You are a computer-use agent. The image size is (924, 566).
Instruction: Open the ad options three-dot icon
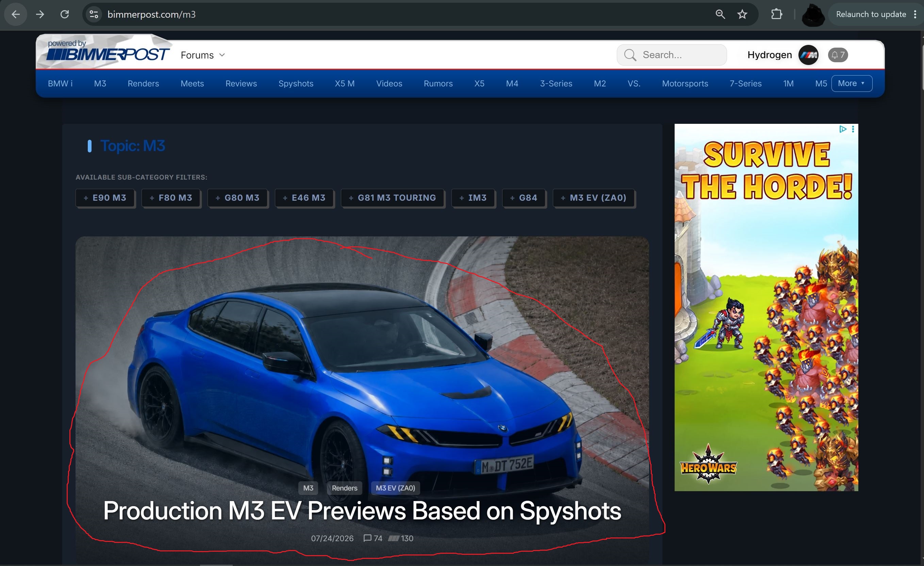(853, 129)
